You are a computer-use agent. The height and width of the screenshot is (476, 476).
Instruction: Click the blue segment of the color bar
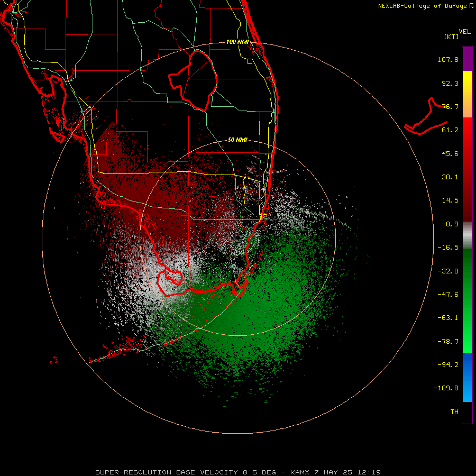pos(467,377)
